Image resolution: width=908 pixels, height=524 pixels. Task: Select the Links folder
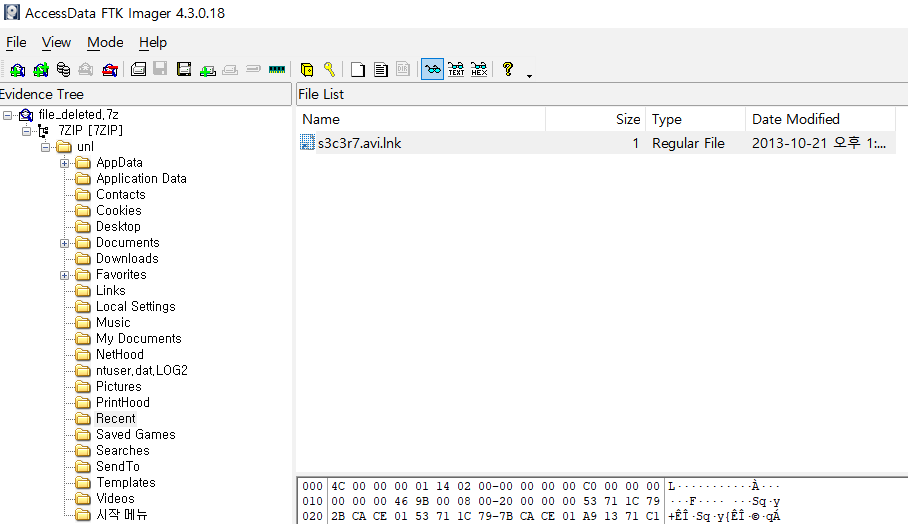pyautogui.click(x=111, y=290)
